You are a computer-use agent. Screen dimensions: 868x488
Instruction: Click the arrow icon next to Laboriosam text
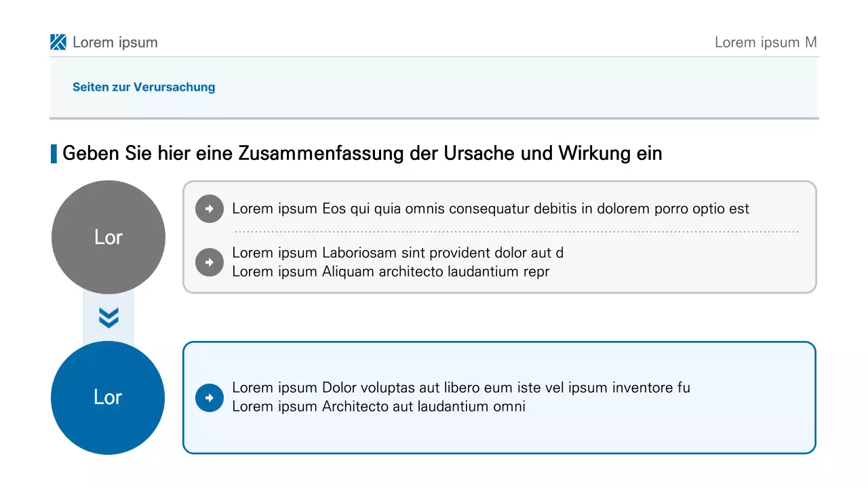[x=210, y=262]
